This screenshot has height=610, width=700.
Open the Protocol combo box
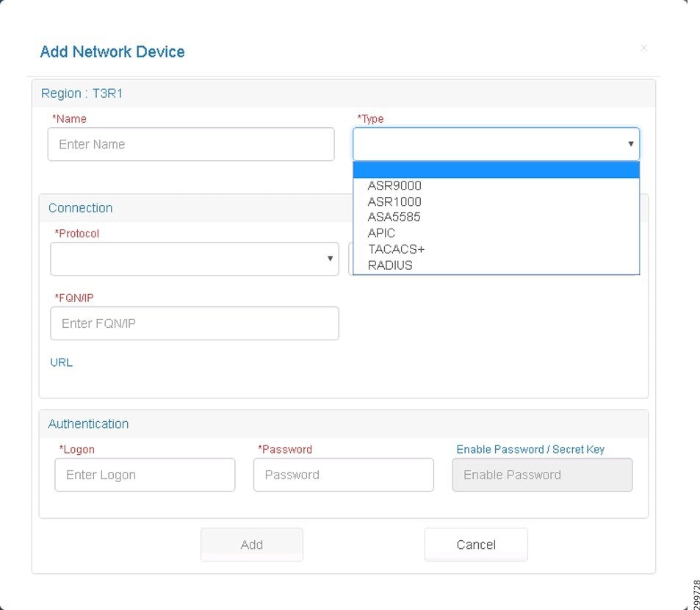(195, 259)
